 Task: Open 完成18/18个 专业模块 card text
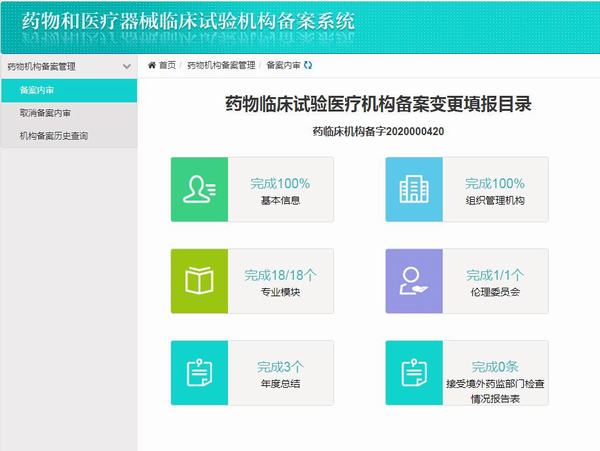(x=279, y=281)
